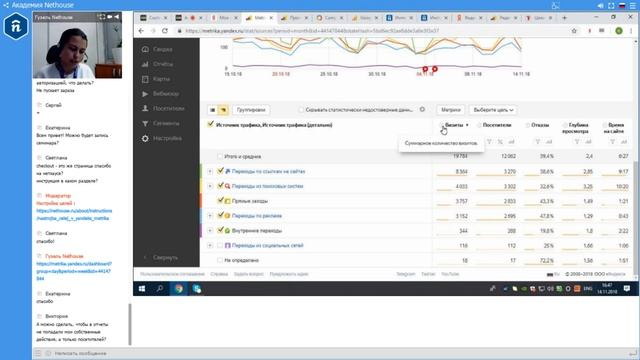
Task: Reload the Metrika page
Action: 165,31
